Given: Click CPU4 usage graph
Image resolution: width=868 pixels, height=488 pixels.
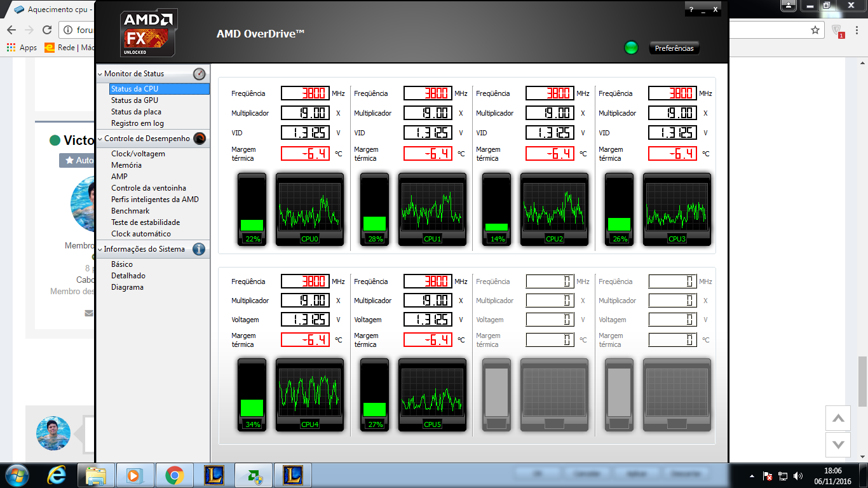Looking at the screenshot, I should (x=309, y=394).
